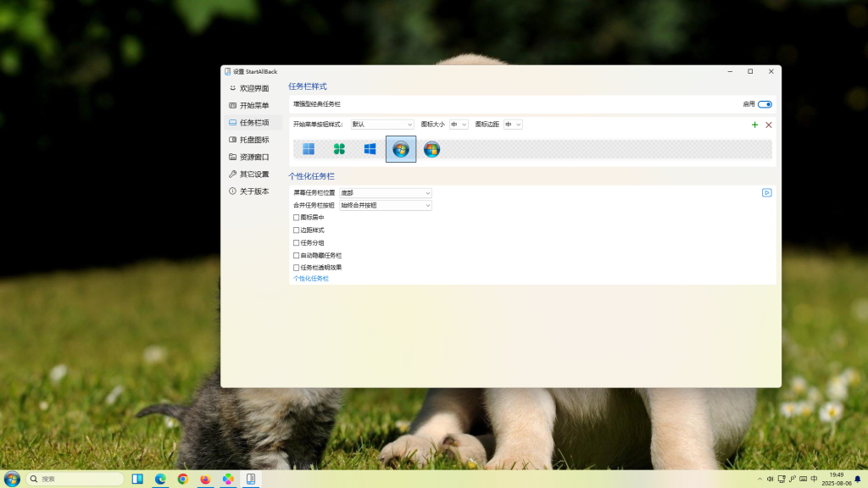Click the red X remove icon
Viewport: 868px width, 488px height.
click(769, 125)
